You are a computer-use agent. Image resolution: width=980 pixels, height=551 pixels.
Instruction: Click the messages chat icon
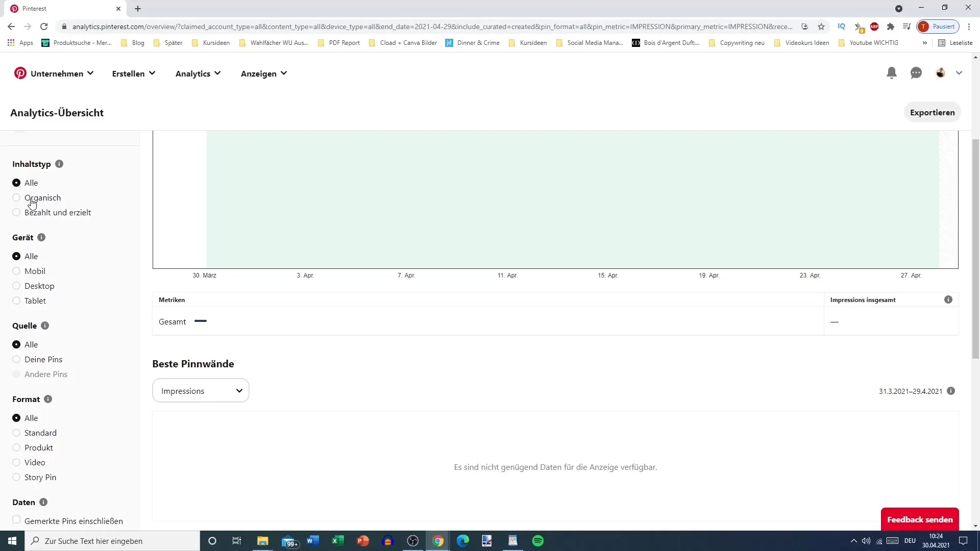pyautogui.click(x=917, y=72)
